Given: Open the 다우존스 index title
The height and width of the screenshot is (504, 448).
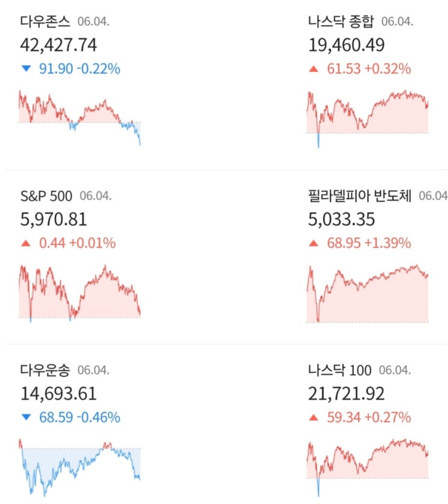Looking at the screenshot, I should click(x=45, y=22).
